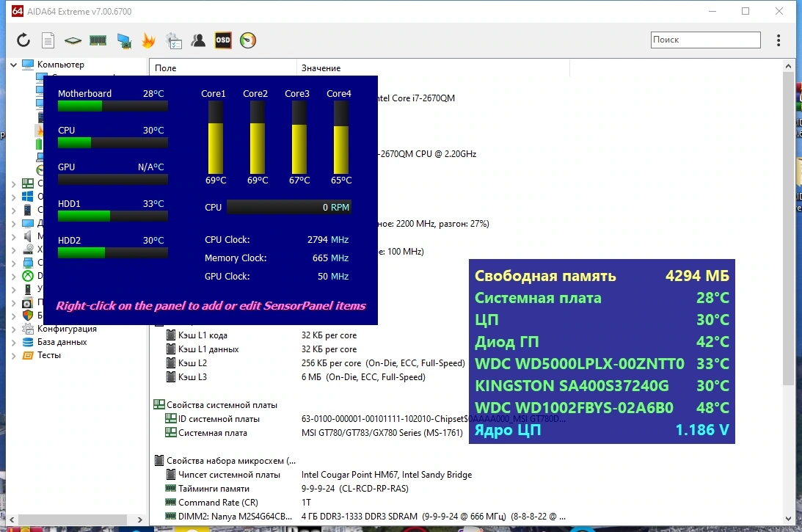Click the Тесты benchmark icon
Screen dimensions: 802x532
[x=28, y=355]
